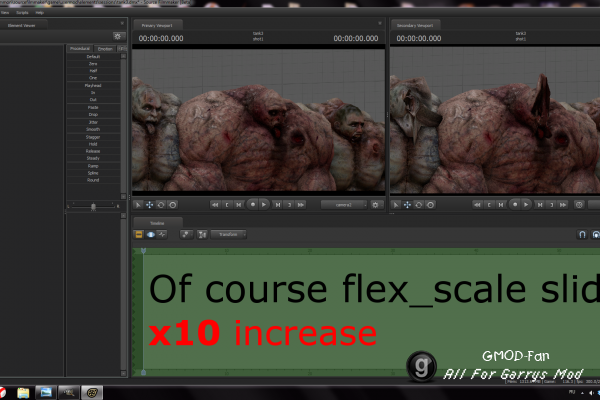The height and width of the screenshot is (400, 600).
Task: Apply the Smooth preset
Action: click(93, 129)
